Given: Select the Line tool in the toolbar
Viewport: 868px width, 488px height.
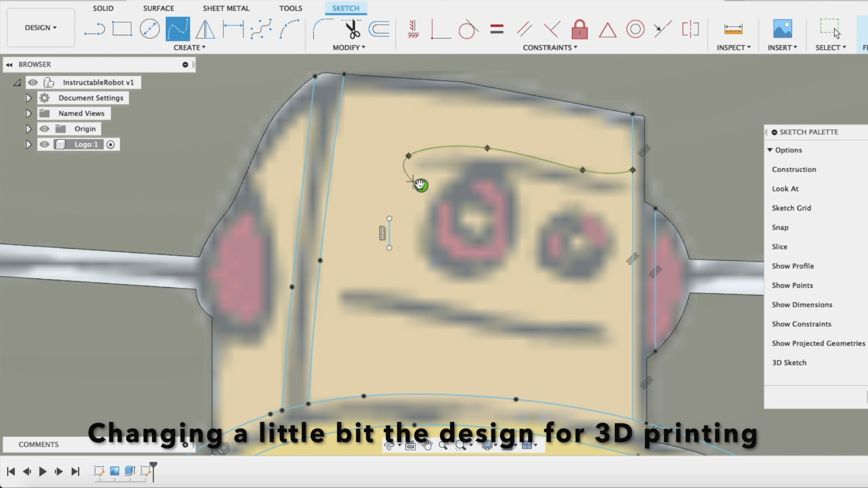Looking at the screenshot, I should tap(94, 28).
